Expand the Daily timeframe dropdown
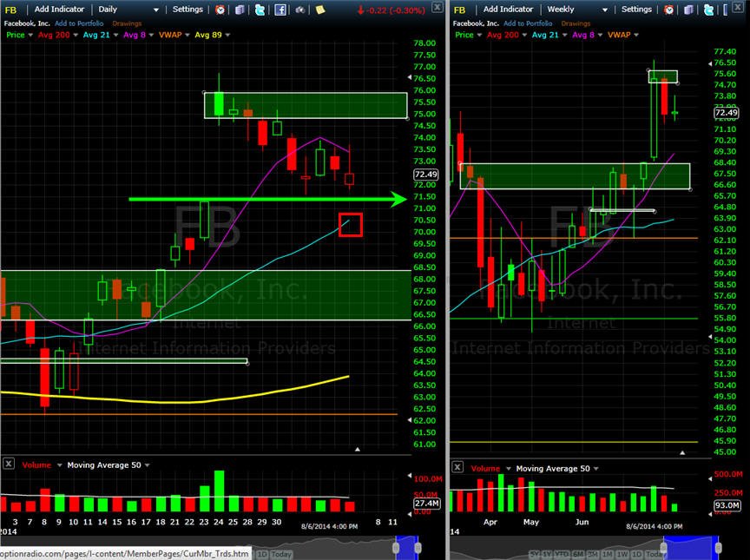 tap(156, 10)
